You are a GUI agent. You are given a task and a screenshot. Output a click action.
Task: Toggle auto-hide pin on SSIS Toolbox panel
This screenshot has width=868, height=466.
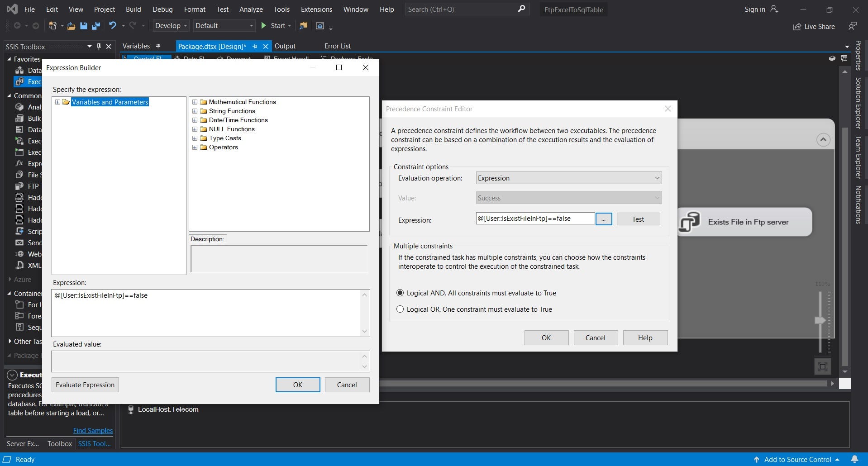click(99, 46)
